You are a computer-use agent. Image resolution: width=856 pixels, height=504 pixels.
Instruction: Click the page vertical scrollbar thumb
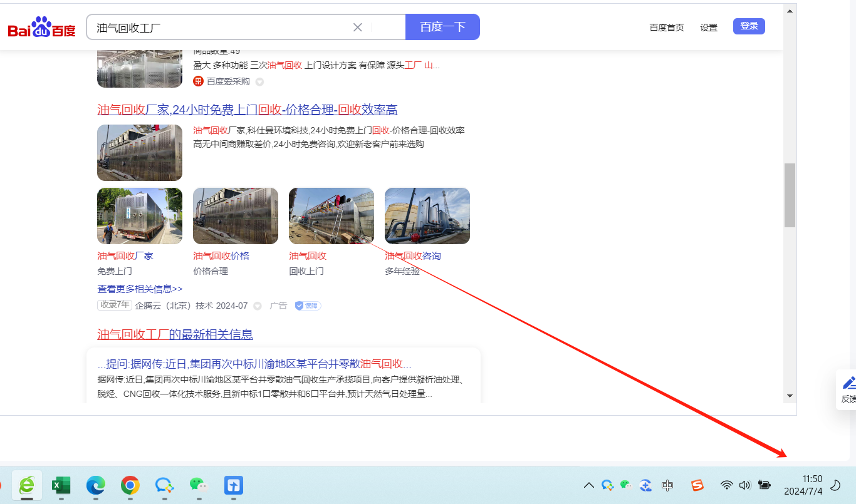point(790,195)
